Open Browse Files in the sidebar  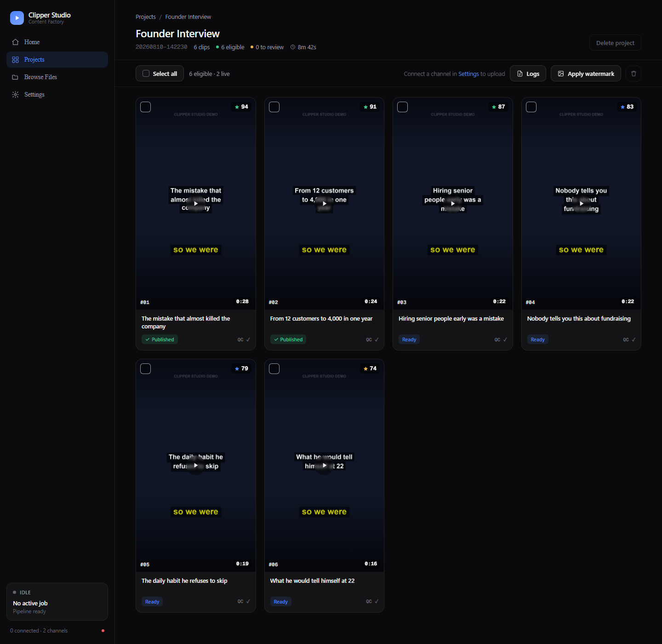(57, 77)
